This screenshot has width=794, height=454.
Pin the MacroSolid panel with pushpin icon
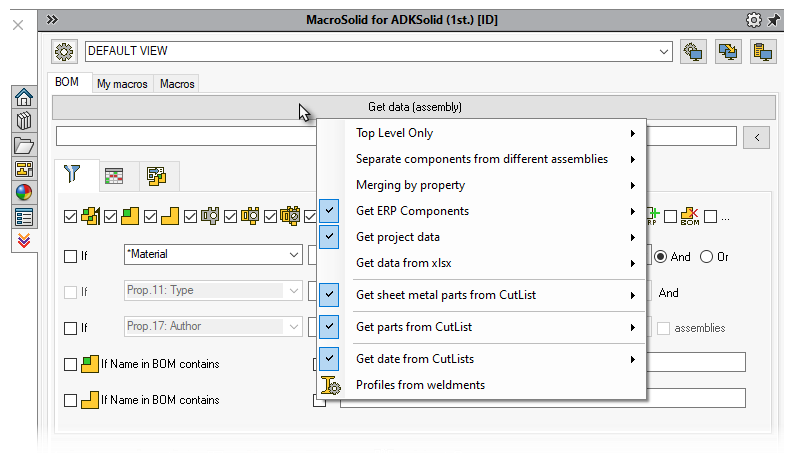click(774, 20)
